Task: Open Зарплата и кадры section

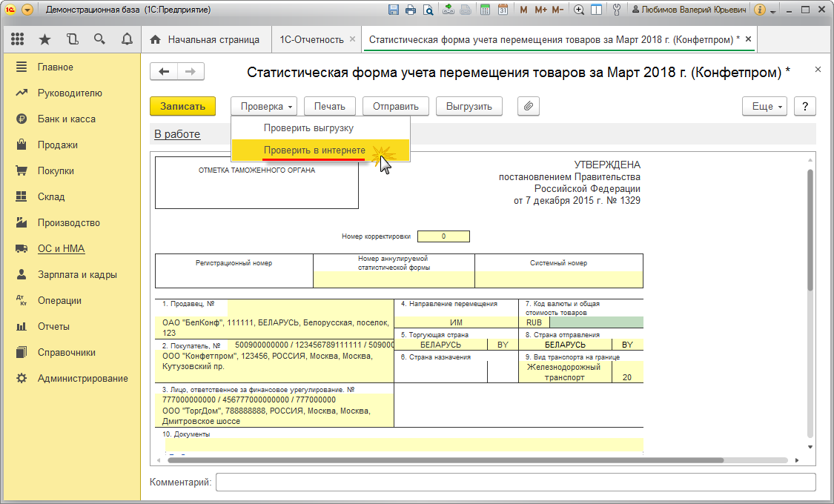Action: coord(71,275)
